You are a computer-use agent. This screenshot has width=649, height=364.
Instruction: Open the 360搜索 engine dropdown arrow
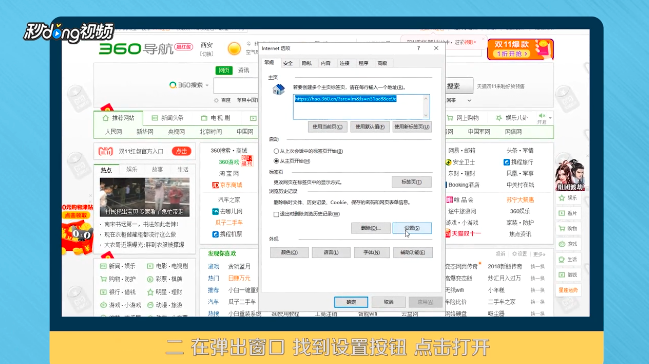[x=207, y=85]
